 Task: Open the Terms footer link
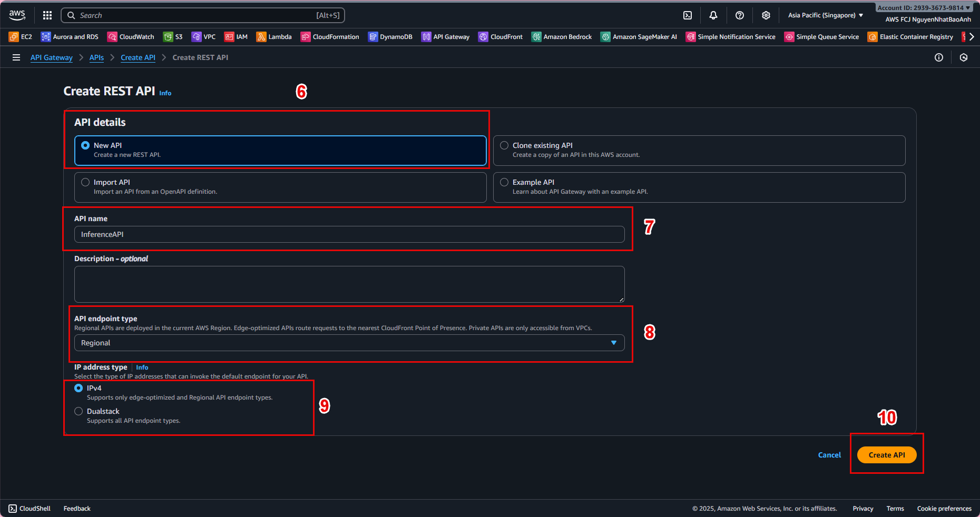(895, 509)
